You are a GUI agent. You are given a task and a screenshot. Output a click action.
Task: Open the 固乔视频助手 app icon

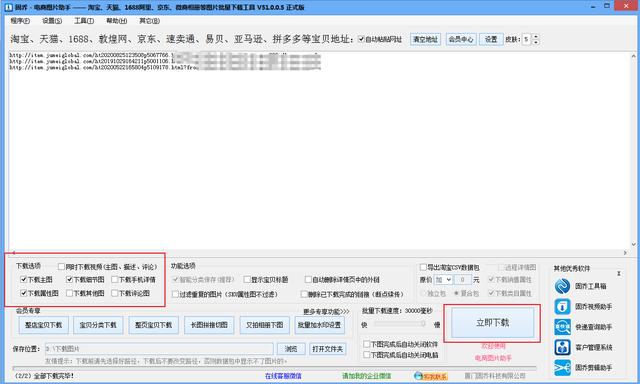tap(562, 306)
